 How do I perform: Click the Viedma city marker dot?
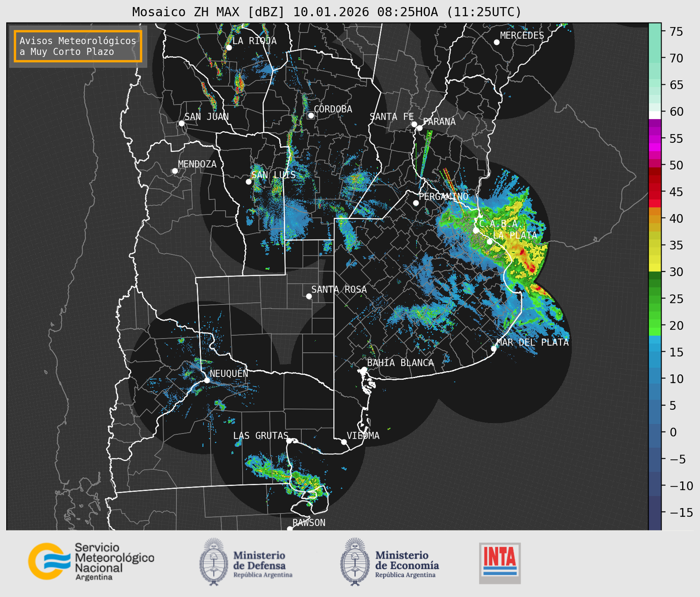344,442
